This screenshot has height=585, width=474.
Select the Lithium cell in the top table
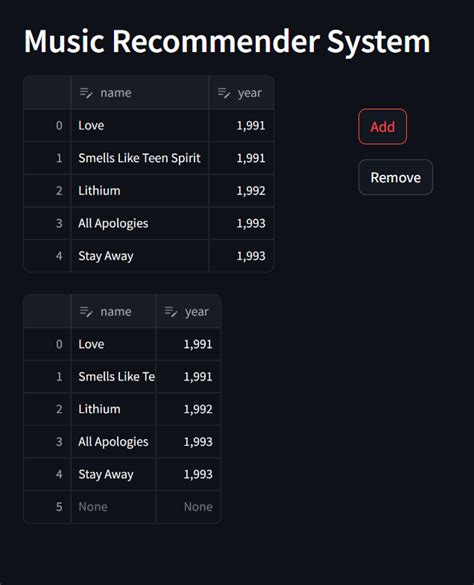point(140,191)
